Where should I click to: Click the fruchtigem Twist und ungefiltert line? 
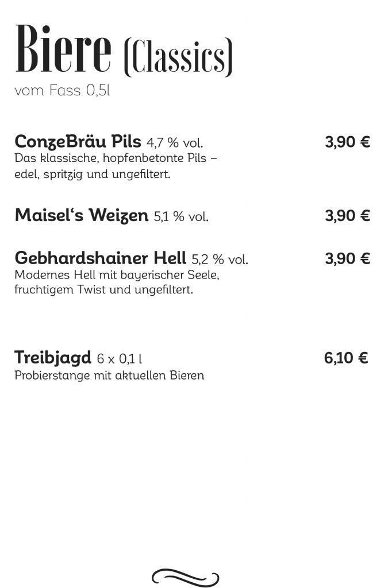point(103,290)
